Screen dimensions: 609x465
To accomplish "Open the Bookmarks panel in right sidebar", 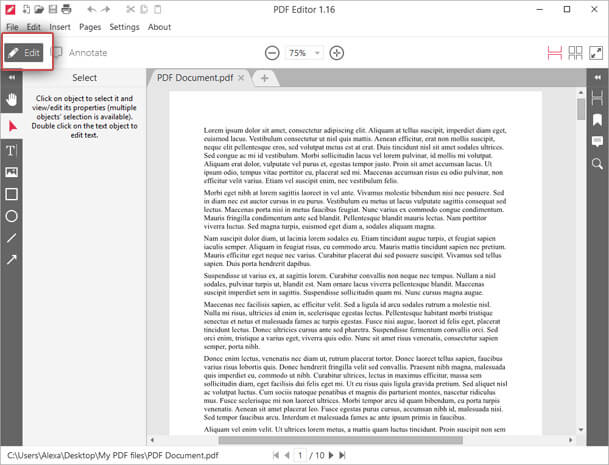I will tap(597, 119).
